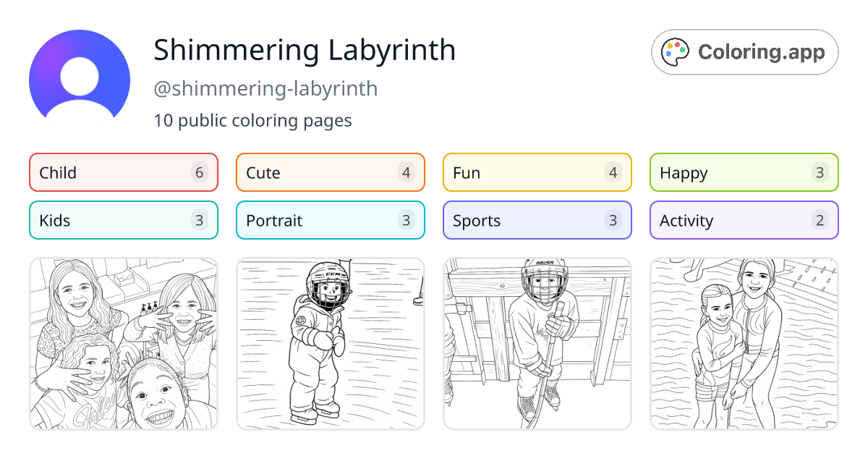This screenshot has height=456, width=868.
Task: Select the Coloring.app badge
Action: (x=744, y=51)
